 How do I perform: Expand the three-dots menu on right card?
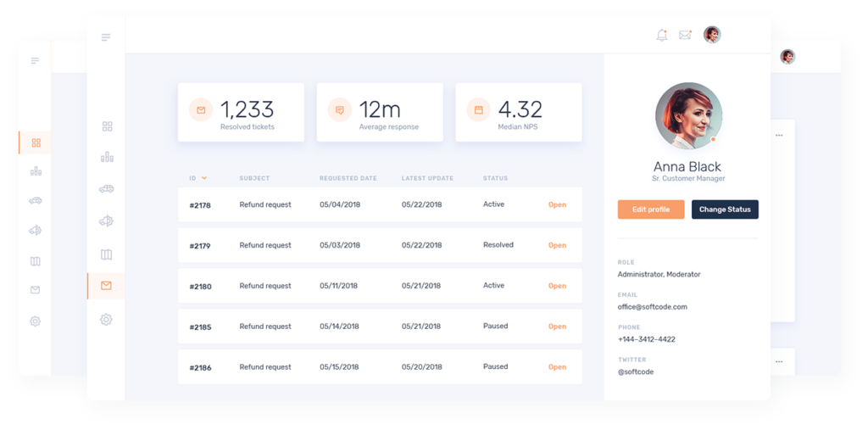(x=779, y=136)
